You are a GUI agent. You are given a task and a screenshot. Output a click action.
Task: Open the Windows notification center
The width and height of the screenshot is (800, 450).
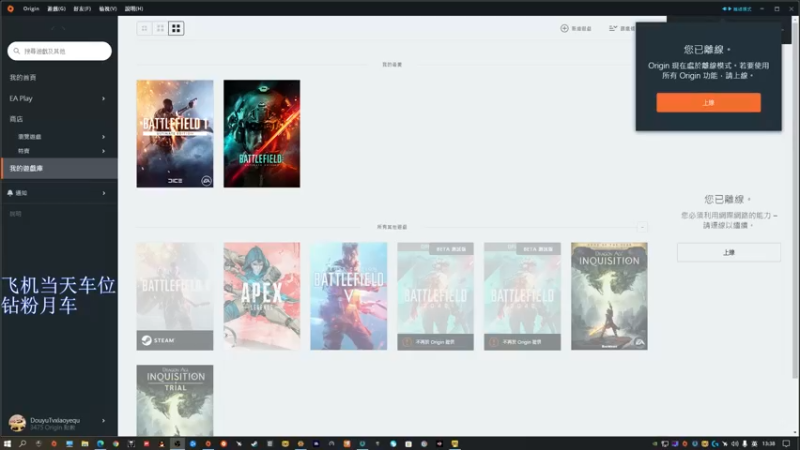786,444
